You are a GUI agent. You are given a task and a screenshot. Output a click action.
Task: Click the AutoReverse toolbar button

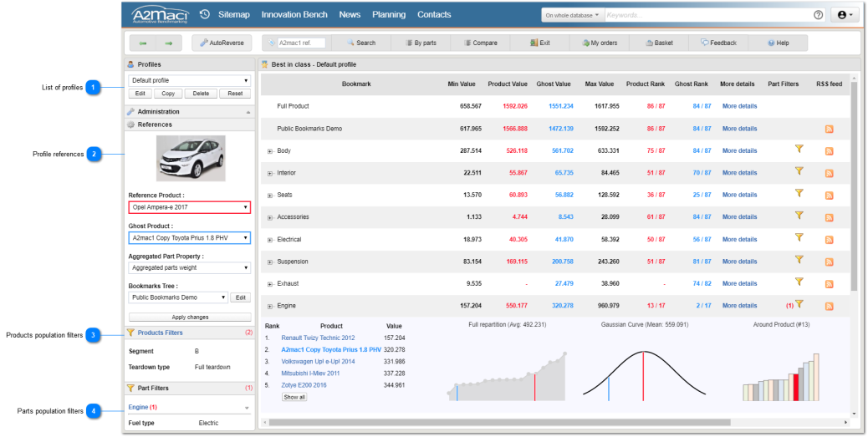point(222,43)
